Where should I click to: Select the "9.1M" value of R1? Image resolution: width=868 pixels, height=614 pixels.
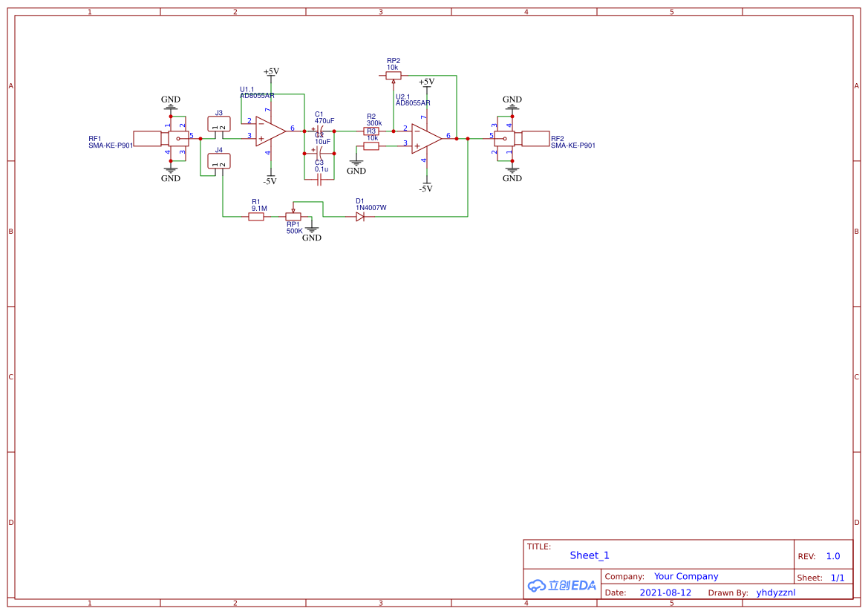pyautogui.click(x=259, y=209)
